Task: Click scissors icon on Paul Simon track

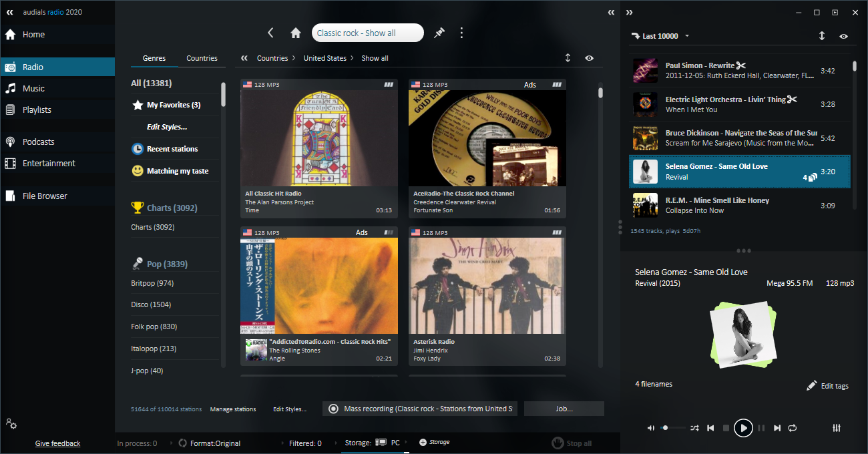Action: coord(740,65)
